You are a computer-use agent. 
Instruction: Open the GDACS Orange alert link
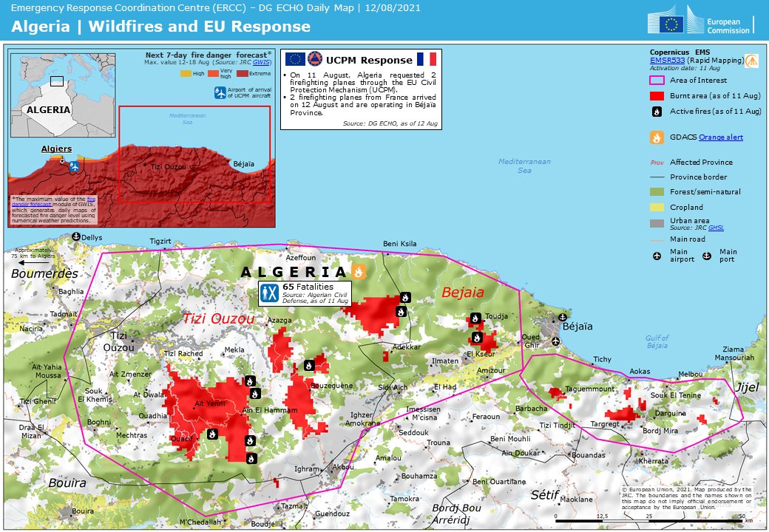pos(722,137)
